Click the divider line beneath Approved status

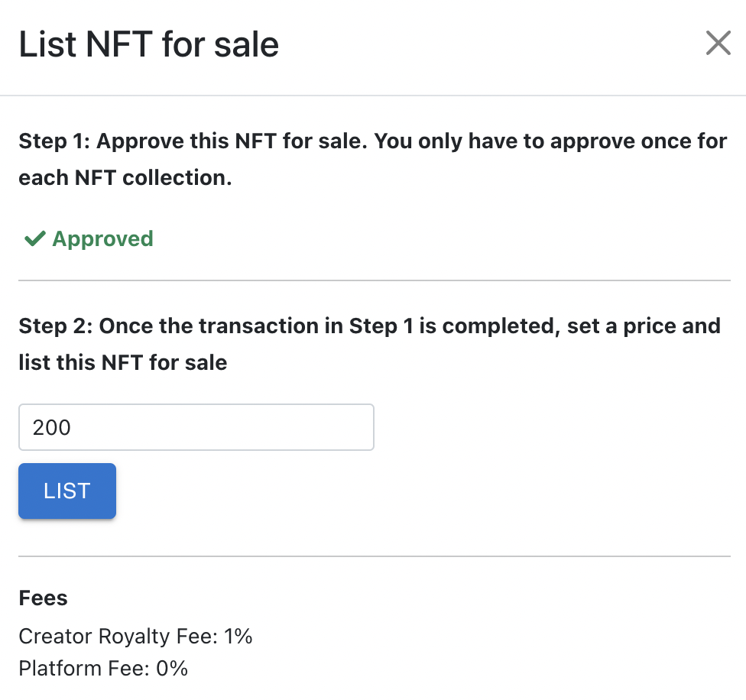[373, 280]
